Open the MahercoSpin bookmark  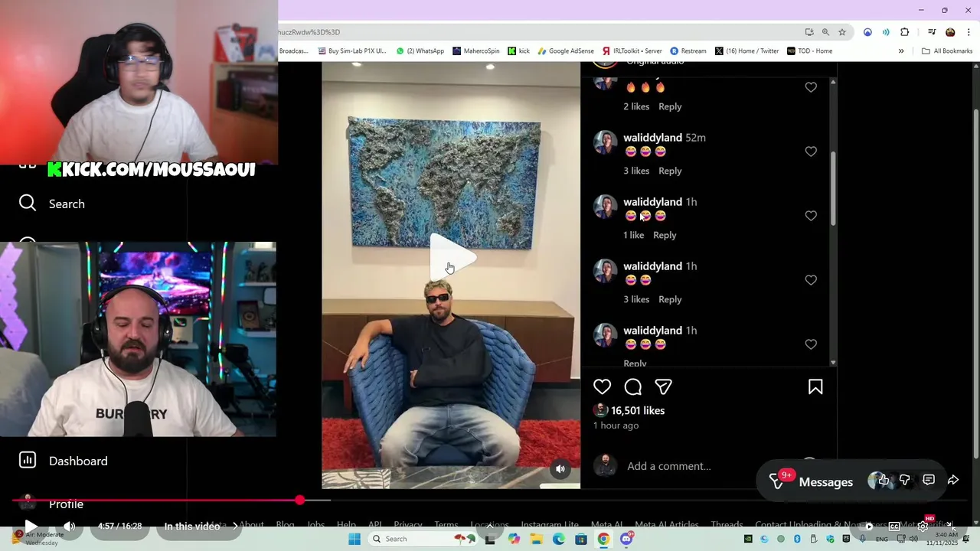476,51
